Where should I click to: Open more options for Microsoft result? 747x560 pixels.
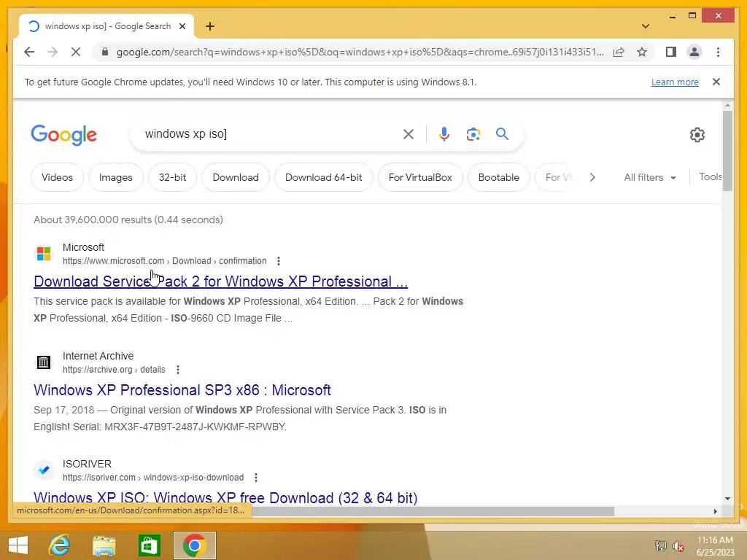tap(279, 261)
